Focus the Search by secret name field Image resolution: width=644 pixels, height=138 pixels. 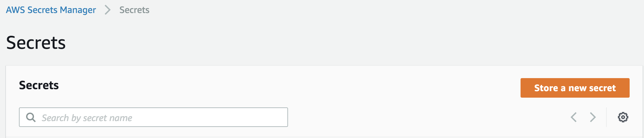pos(153,117)
